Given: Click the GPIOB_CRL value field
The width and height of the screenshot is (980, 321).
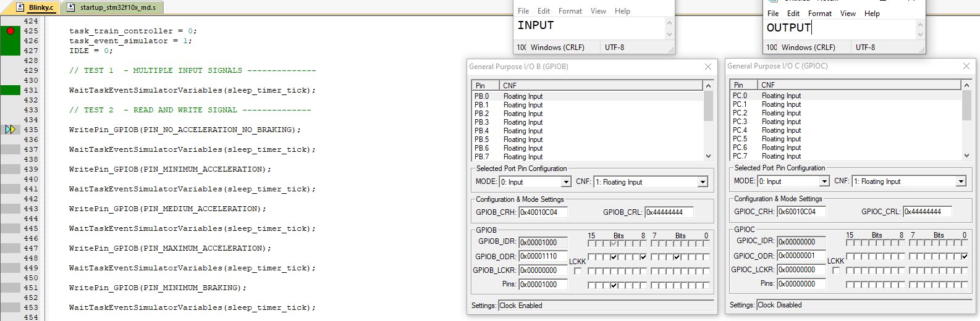Looking at the screenshot, I should point(669,212).
